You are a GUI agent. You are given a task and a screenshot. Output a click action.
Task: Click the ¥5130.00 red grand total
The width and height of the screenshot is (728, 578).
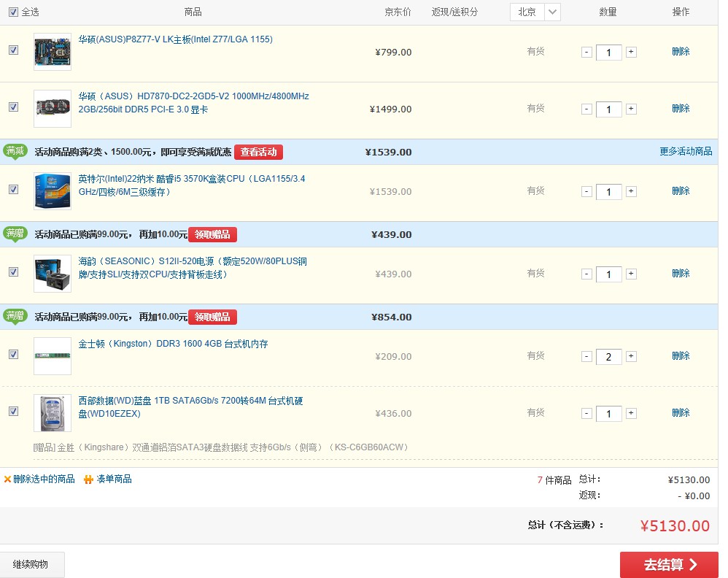click(675, 526)
